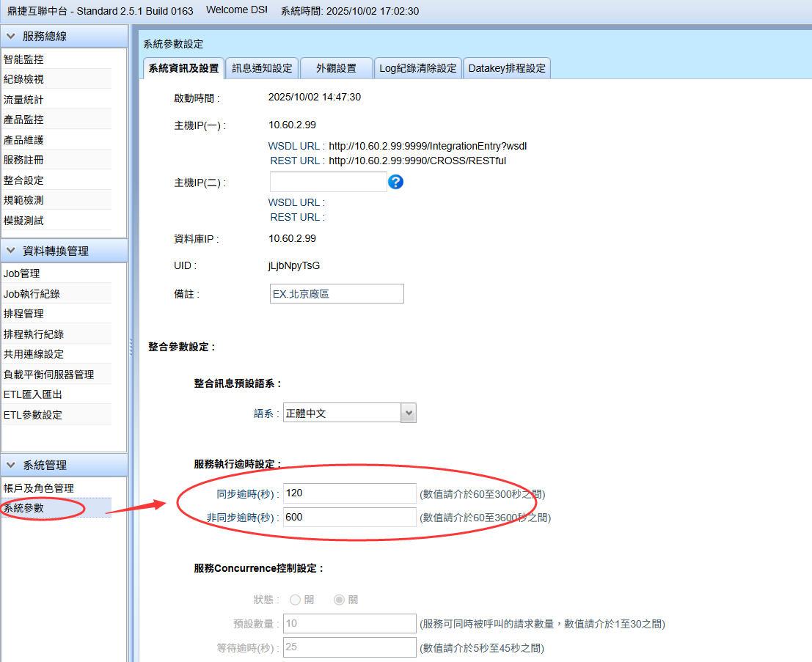Image resolution: width=812 pixels, height=662 pixels.
Task: Open 智能監控 in the sidebar
Action: (23, 59)
